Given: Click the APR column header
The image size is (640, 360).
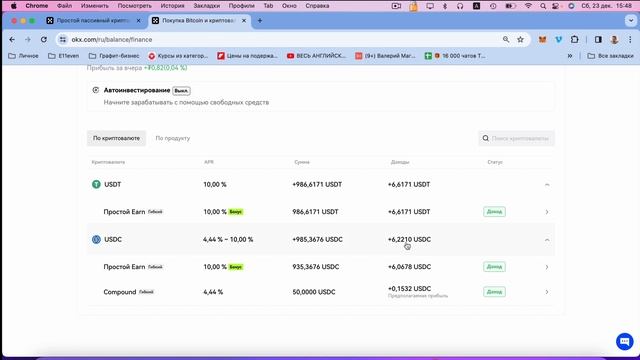Looking at the screenshot, I should pyautogui.click(x=209, y=162).
